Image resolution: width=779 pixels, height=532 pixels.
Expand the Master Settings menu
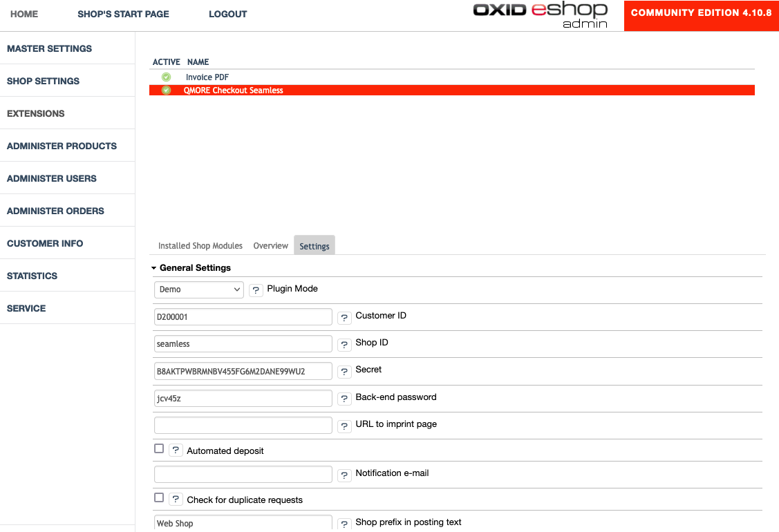(49, 48)
